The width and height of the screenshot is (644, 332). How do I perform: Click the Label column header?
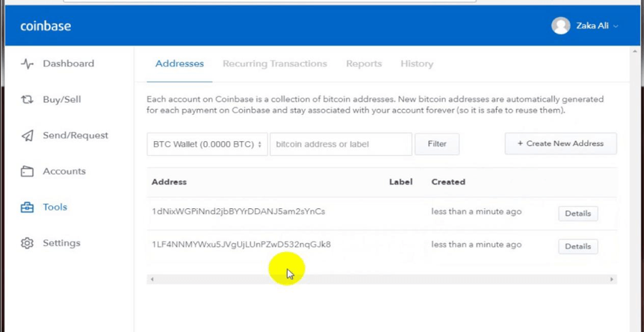coord(400,182)
